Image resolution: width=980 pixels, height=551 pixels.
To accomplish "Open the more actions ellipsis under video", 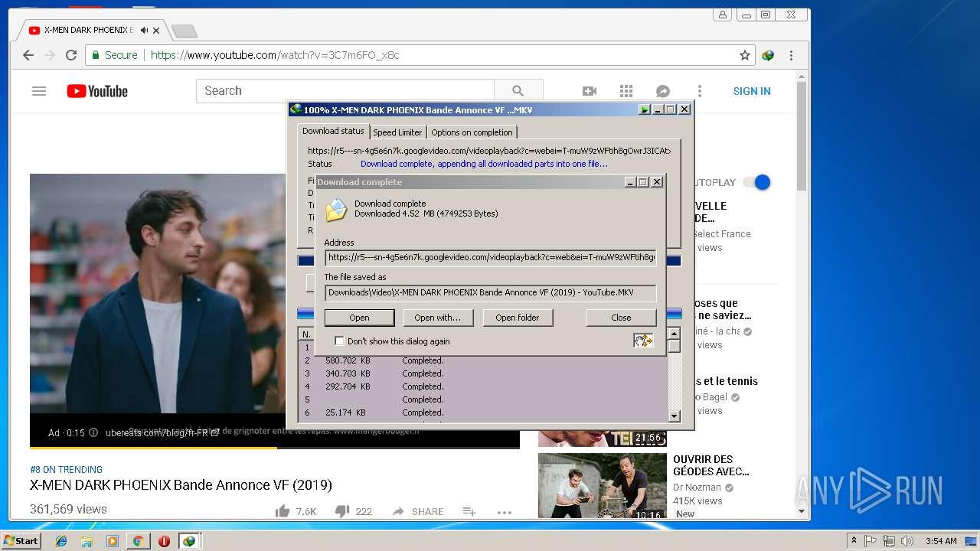I will tap(504, 512).
